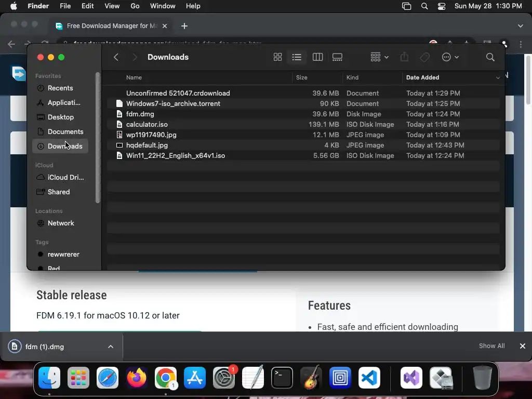The width and height of the screenshot is (532, 399).
Task: Open Chrome three-dot menu
Action: (x=521, y=44)
